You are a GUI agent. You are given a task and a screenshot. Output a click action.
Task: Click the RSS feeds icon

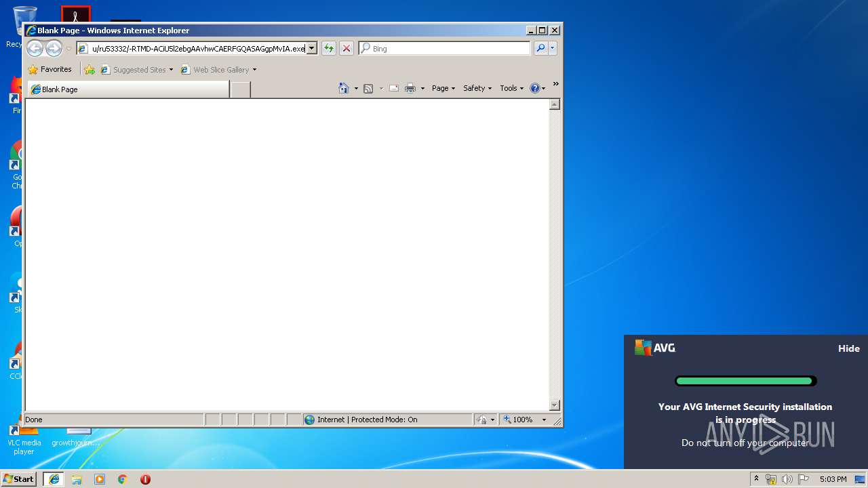click(x=368, y=88)
